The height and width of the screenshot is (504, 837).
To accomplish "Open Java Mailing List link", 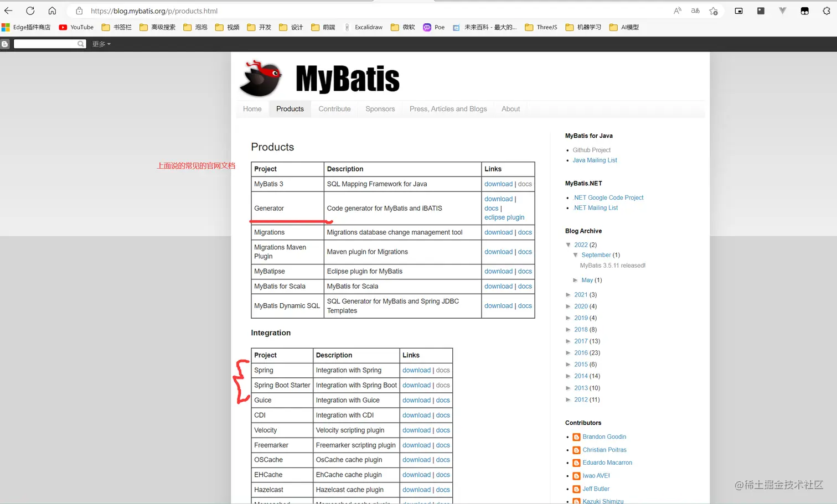I will 595,160.
